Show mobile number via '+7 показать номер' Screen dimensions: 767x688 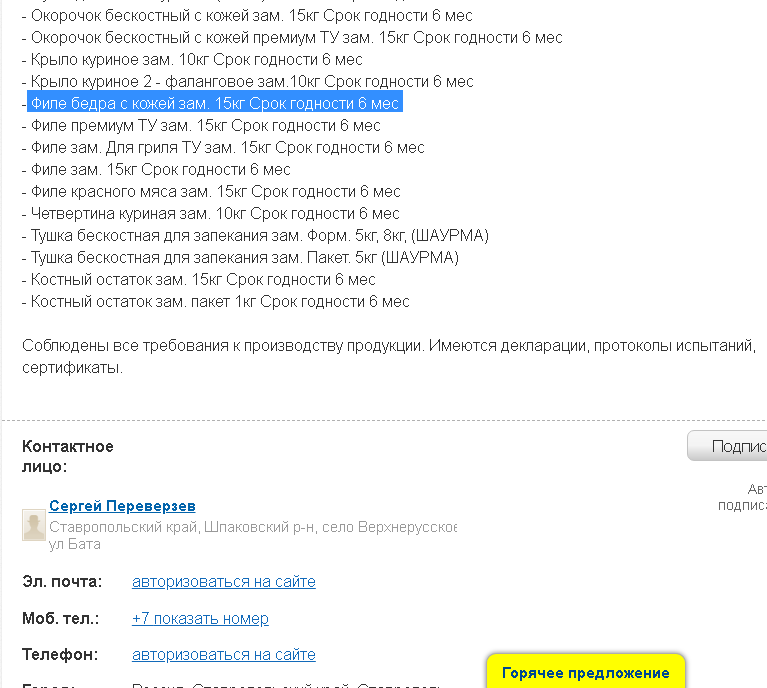(200, 619)
